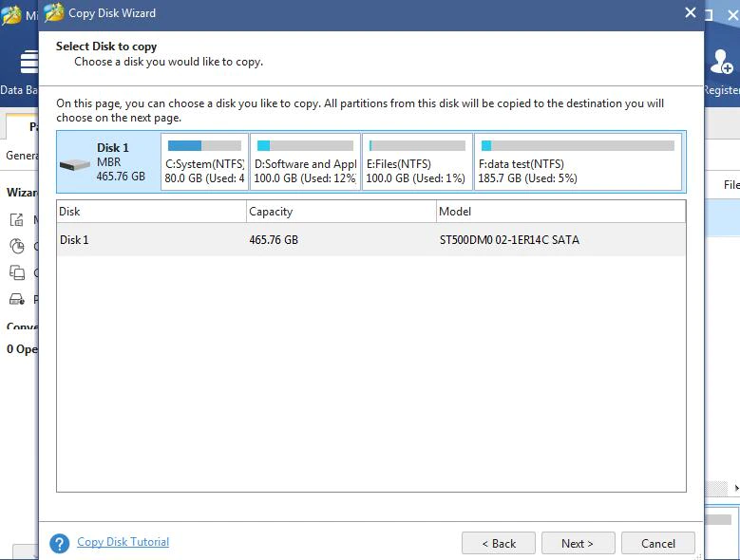Close the Copy Disk Wizard dialog
Viewport: 740px width, 560px height.
[x=690, y=12]
